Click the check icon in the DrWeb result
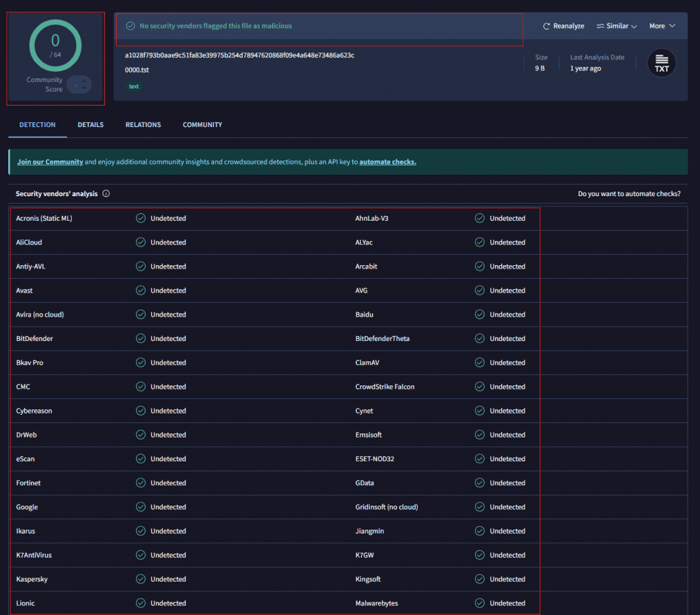The image size is (700, 615). coord(141,435)
